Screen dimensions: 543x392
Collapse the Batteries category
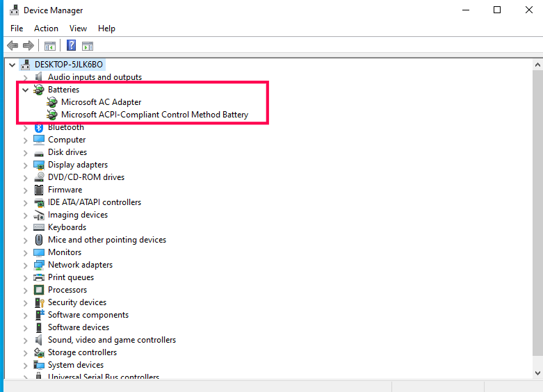click(25, 90)
